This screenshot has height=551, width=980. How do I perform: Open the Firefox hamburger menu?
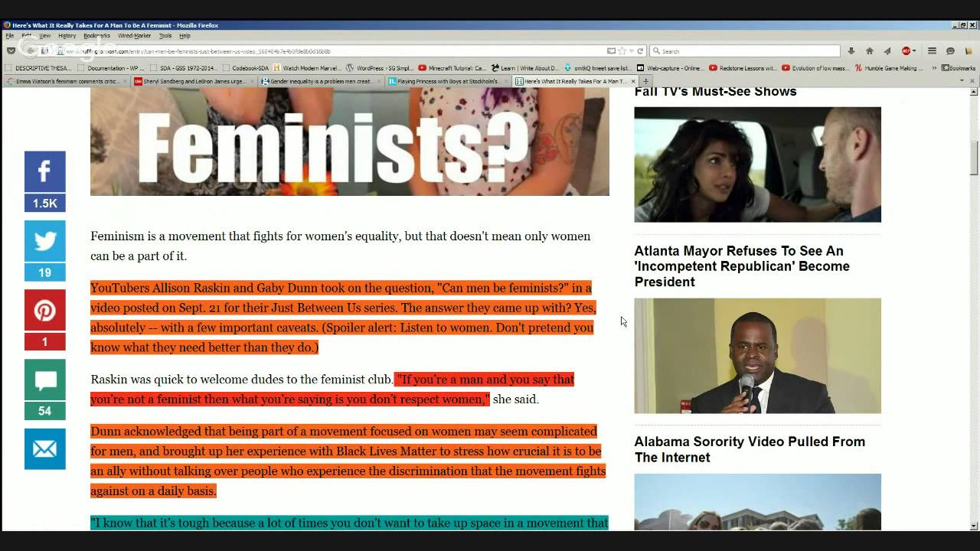[932, 51]
